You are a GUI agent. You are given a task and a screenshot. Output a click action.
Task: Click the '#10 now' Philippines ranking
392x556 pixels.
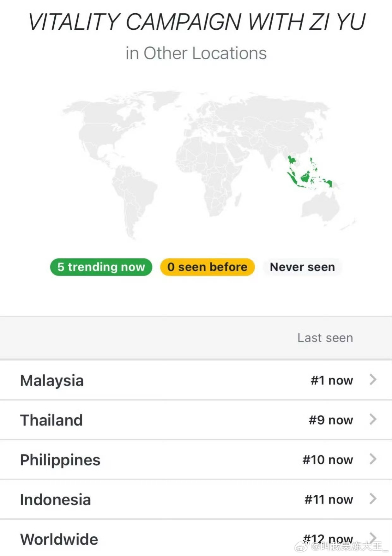tap(328, 460)
